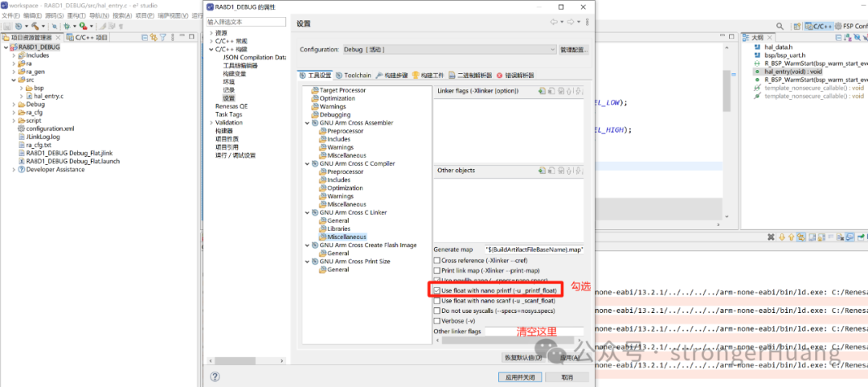
Task: Collapse RA8D1_DEBUG project node
Action: pos(6,47)
